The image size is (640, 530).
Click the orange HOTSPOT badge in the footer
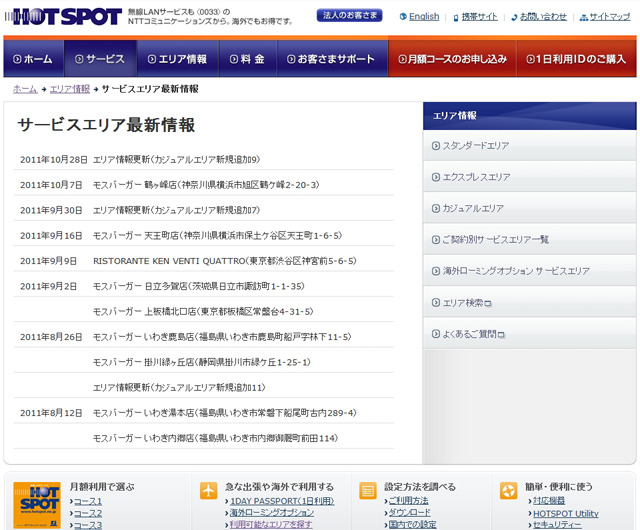37,505
